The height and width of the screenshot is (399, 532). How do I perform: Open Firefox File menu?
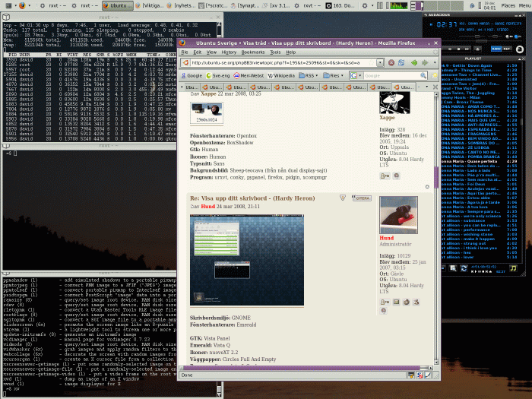click(x=184, y=52)
